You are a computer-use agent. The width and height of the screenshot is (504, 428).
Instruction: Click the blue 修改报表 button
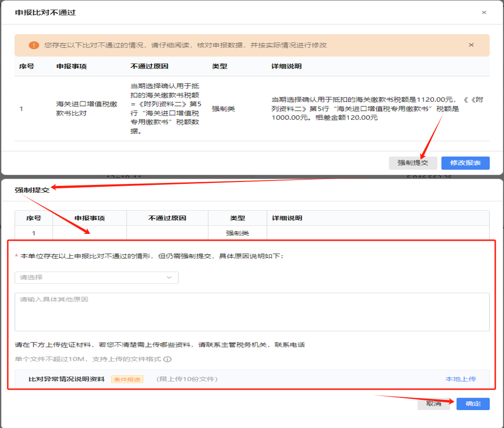click(465, 163)
